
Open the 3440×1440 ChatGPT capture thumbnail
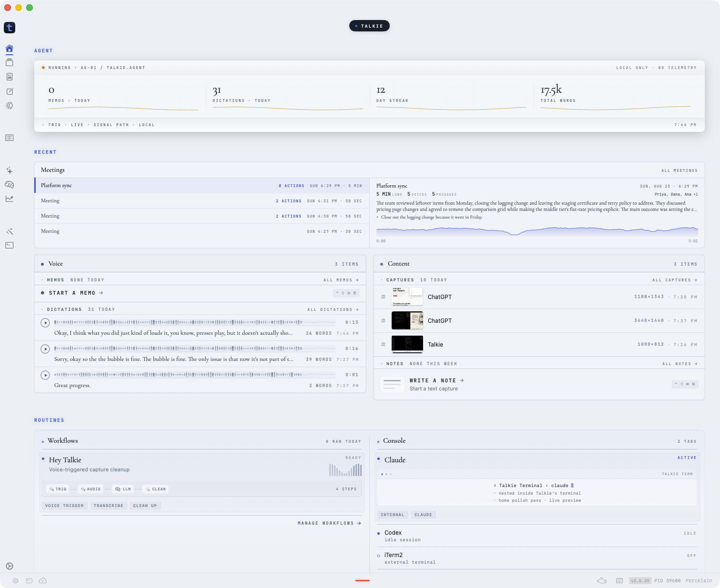[407, 320]
